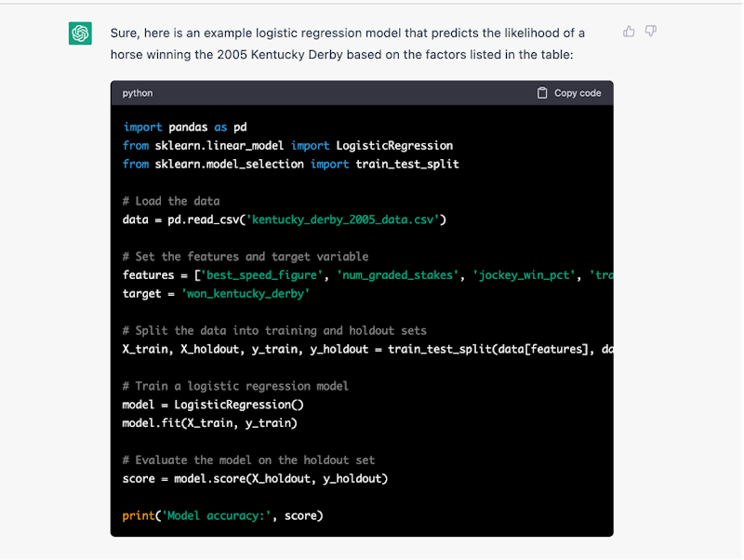Viewport: 744px width, 560px height.
Task: Click the thumbs up feedback icon
Action: point(629,32)
